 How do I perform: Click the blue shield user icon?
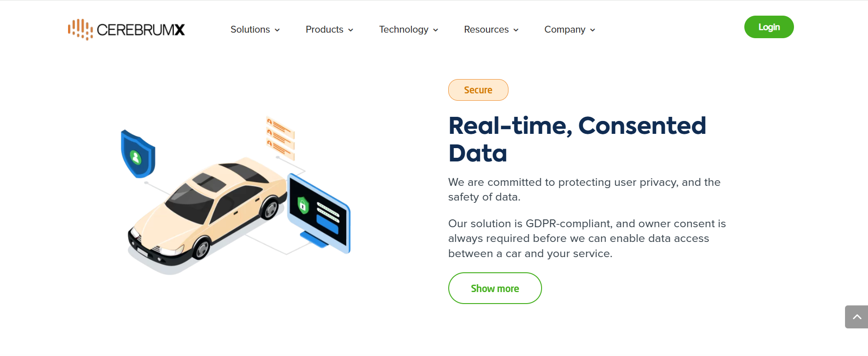tap(137, 155)
